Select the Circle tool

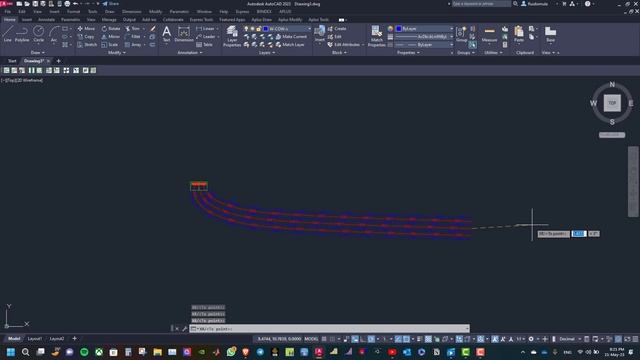(38, 34)
